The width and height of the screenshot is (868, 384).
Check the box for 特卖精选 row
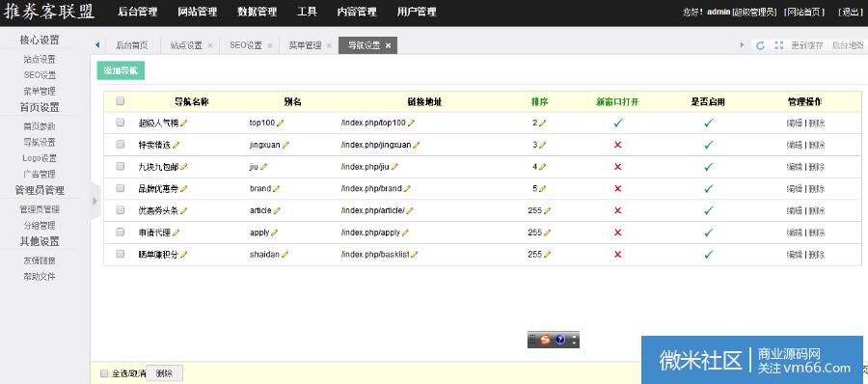tap(121, 144)
